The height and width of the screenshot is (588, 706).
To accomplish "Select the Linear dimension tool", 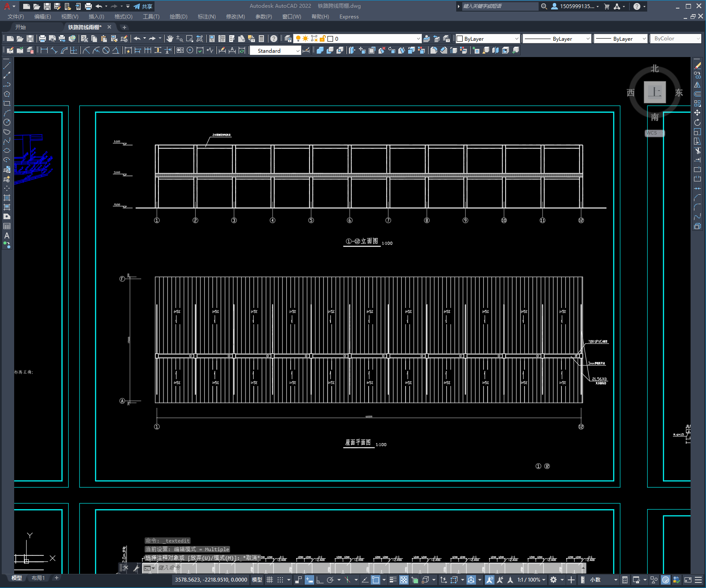I will pyautogui.click(x=44, y=50).
